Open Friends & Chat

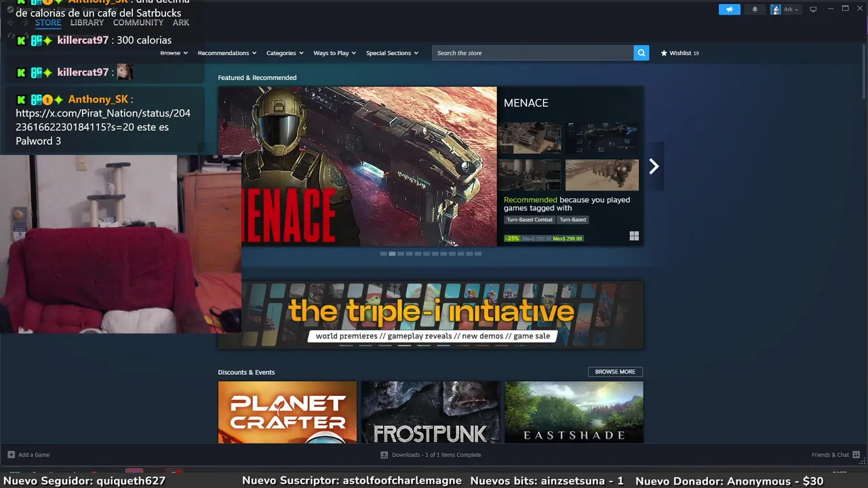[x=830, y=455]
